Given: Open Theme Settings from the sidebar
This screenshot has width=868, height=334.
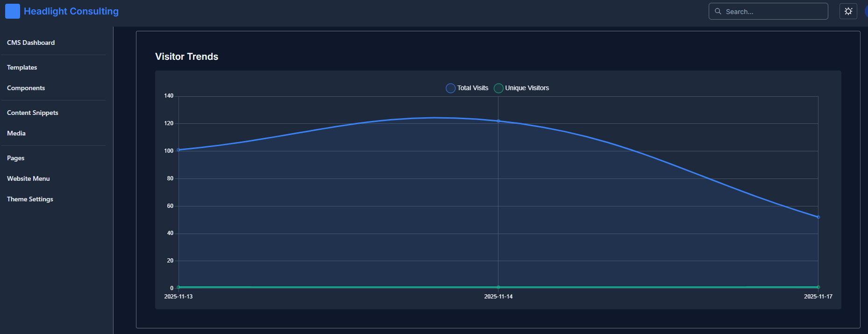Looking at the screenshot, I should [30, 199].
